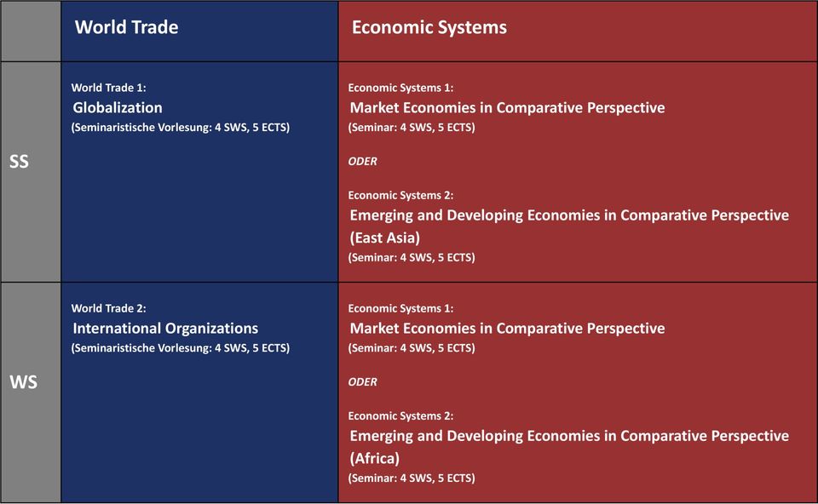Open Market Economies in Comparative Perspective in SS
This screenshot has width=818, height=504.
(507, 107)
